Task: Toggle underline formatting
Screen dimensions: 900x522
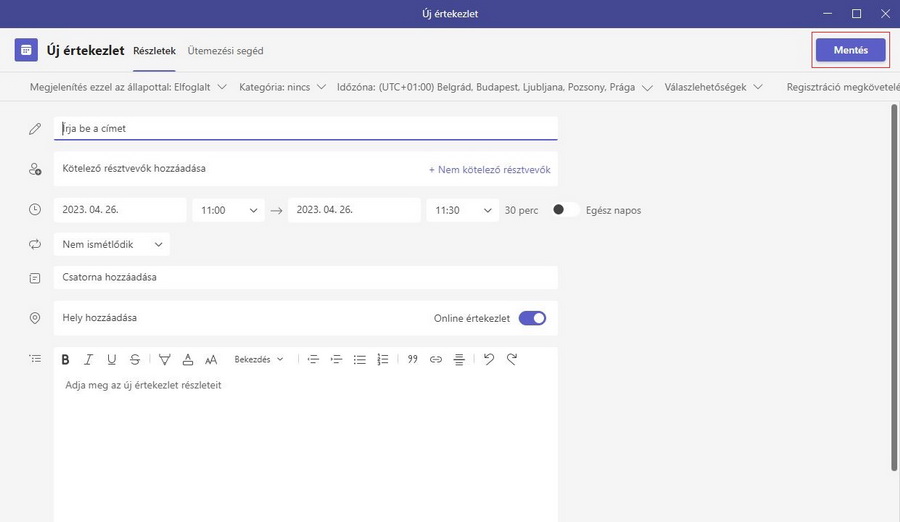Action: (111, 359)
